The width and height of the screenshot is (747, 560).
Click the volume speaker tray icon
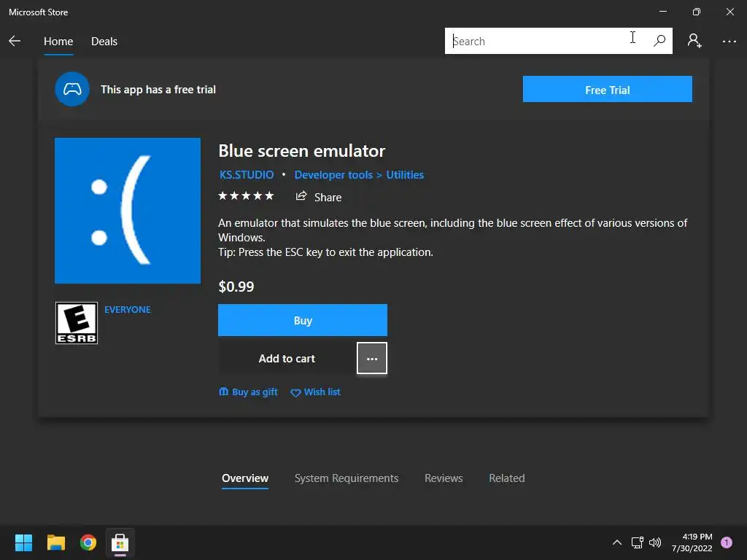(655, 542)
